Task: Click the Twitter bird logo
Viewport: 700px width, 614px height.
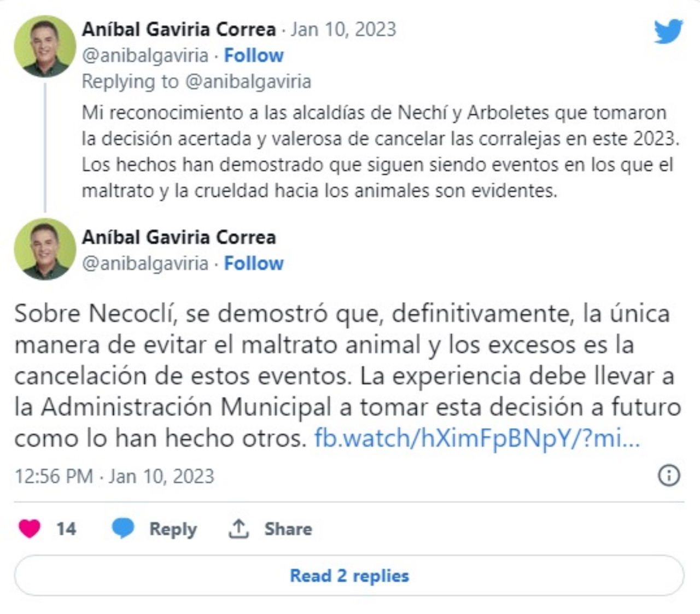Action: [668, 31]
